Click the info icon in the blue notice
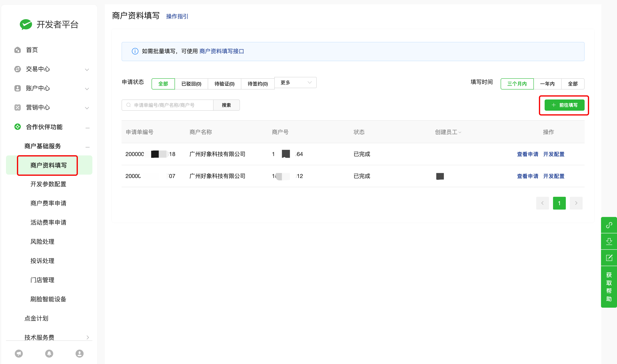 (135, 51)
